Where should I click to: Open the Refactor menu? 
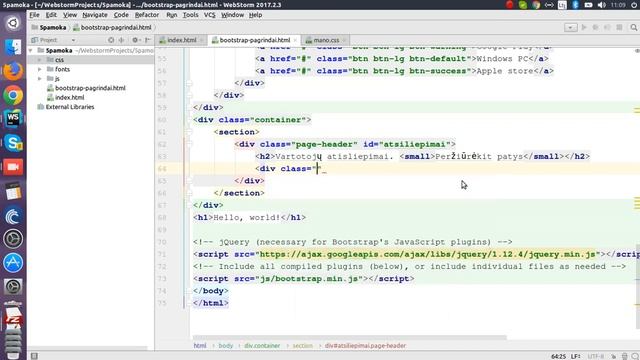147,15
